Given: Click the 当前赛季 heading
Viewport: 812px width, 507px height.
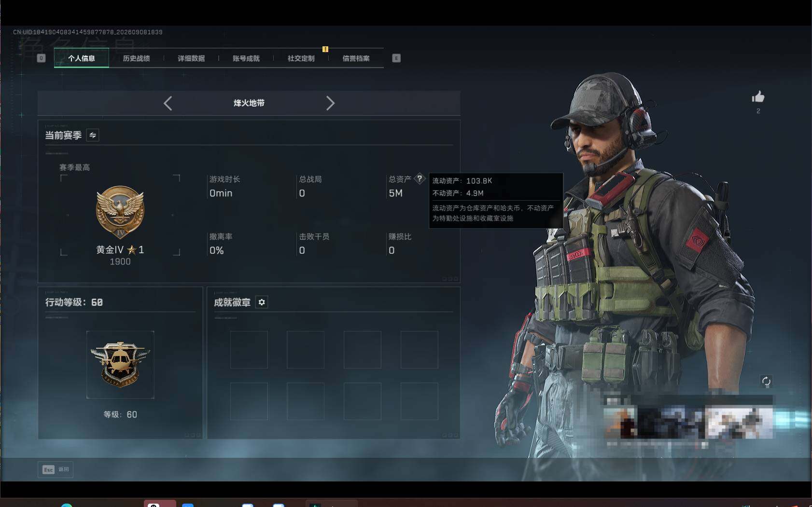Looking at the screenshot, I should pos(63,136).
